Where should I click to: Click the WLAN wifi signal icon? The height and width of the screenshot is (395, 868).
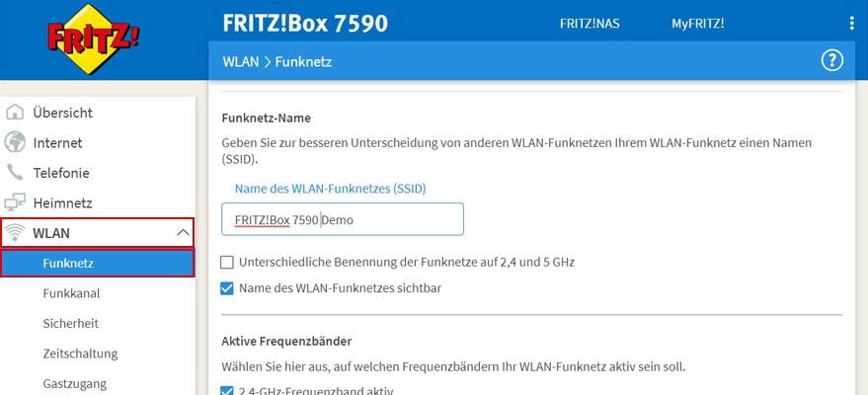point(15,233)
